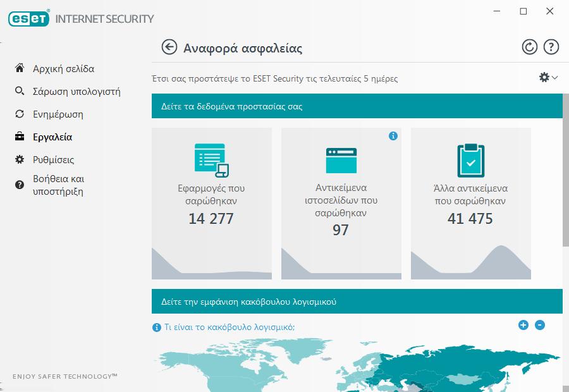The height and width of the screenshot is (392, 569).
Task: Go to Ενημέρωση section
Action: click(x=58, y=114)
